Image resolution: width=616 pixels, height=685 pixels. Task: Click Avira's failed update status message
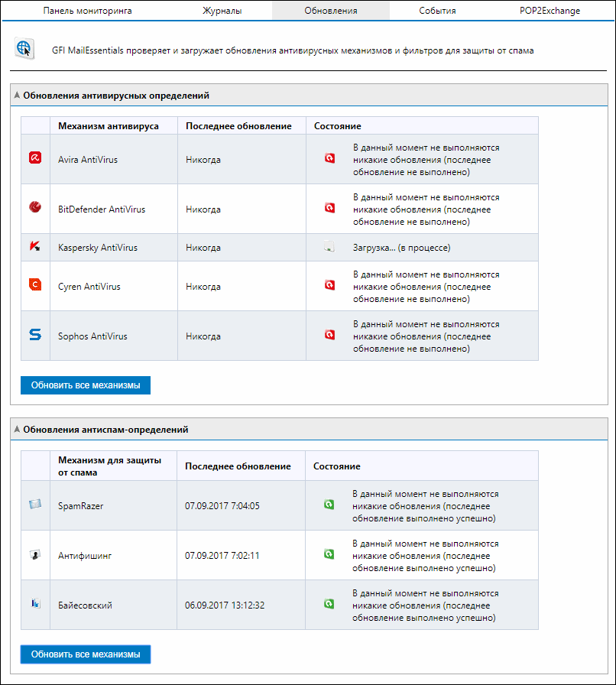(x=426, y=160)
